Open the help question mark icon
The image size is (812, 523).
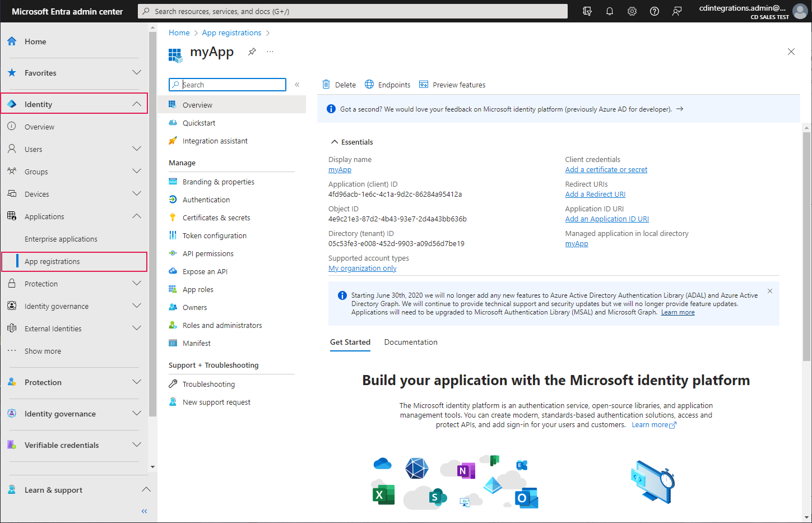pos(655,11)
